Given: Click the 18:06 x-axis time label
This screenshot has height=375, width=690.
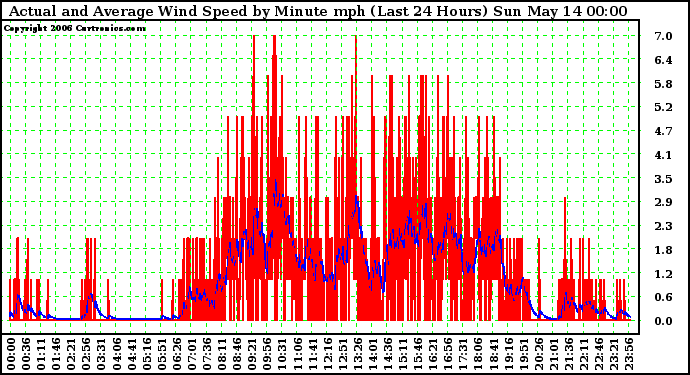Looking at the screenshot, I should (478, 354).
